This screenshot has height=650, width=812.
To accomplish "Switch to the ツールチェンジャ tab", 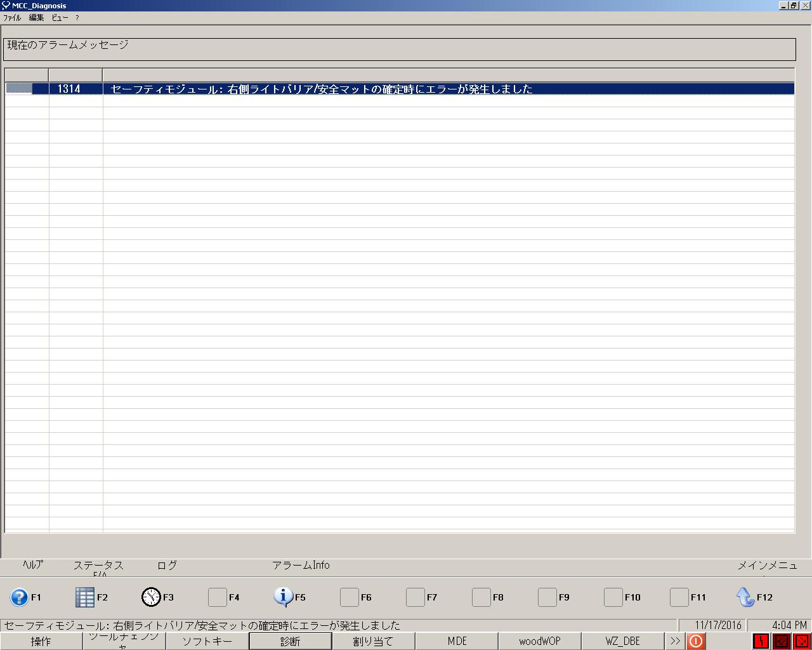I will pyautogui.click(x=124, y=641).
